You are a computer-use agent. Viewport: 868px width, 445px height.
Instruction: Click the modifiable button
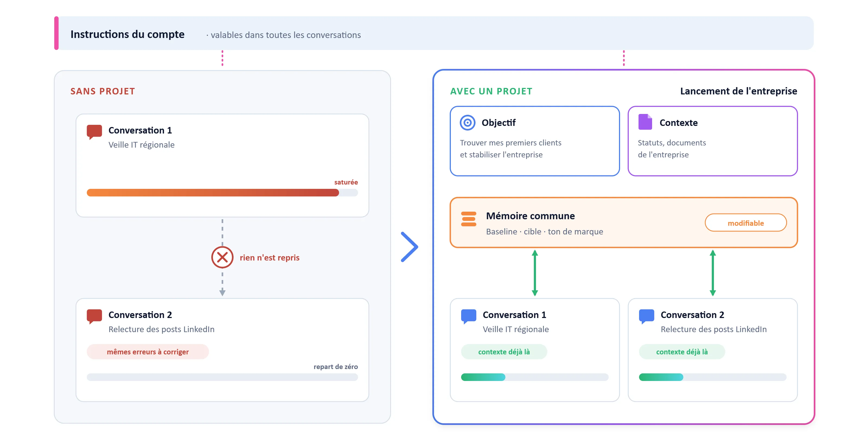(745, 223)
